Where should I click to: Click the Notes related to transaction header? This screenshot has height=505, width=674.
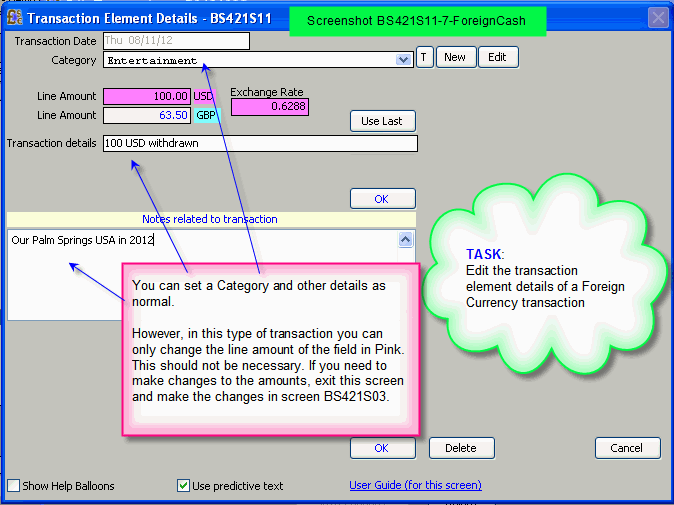point(211,219)
